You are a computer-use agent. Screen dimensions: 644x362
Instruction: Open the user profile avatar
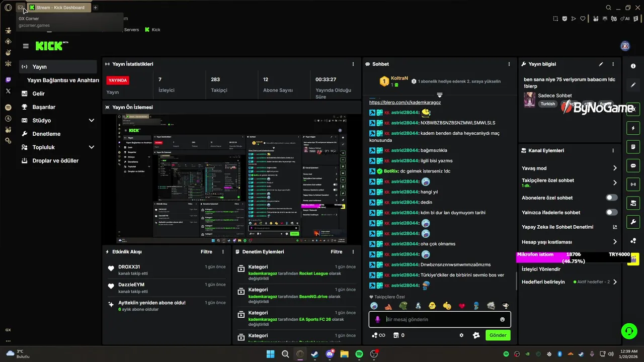[625, 46]
